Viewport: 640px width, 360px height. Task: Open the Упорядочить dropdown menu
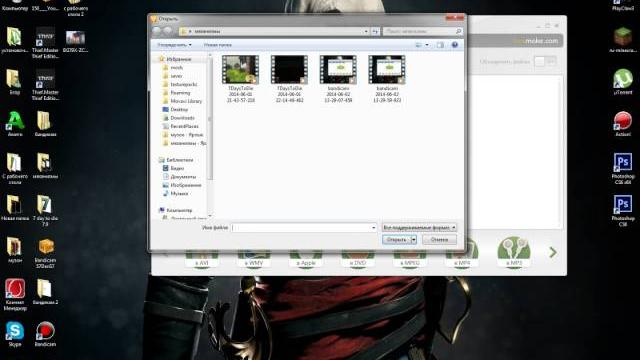(x=174, y=45)
